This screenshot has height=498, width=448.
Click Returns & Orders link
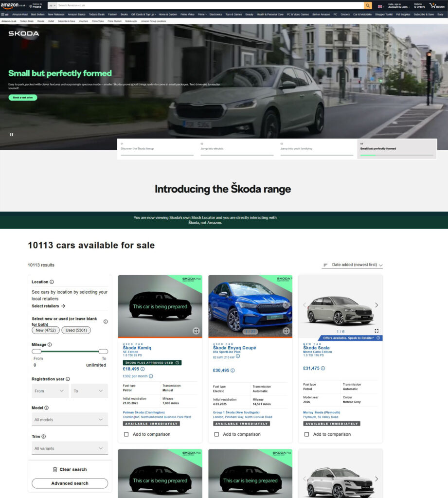click(419, 5)
